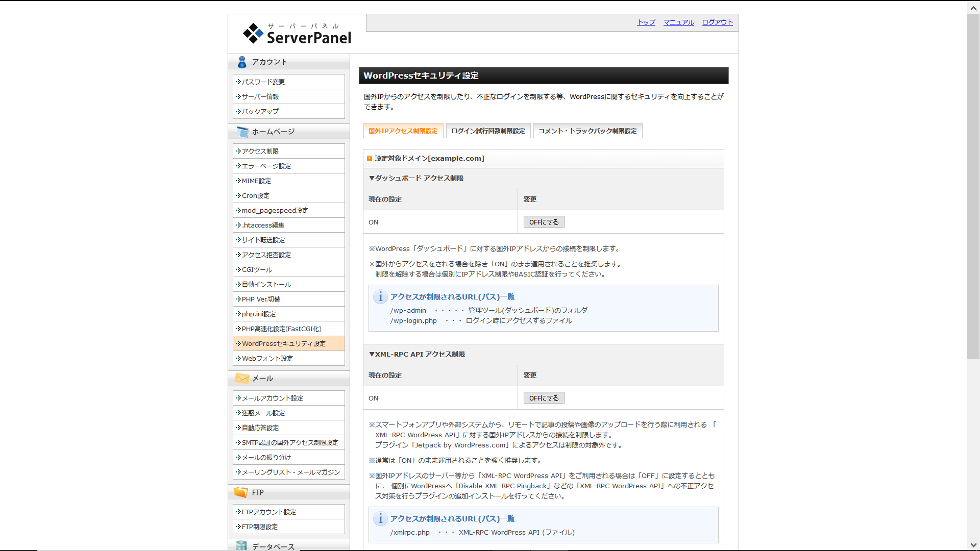
Task: Click the Account person icon
Action: coord(242,62)
